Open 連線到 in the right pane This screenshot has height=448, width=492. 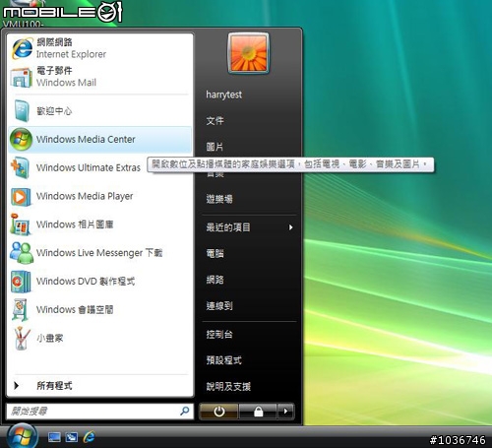(219, 306)
